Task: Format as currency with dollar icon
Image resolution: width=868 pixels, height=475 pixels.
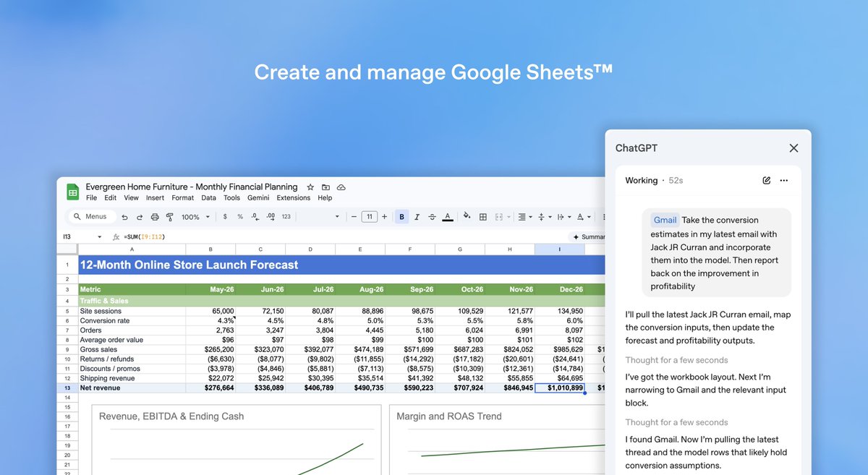Action: 225,217
